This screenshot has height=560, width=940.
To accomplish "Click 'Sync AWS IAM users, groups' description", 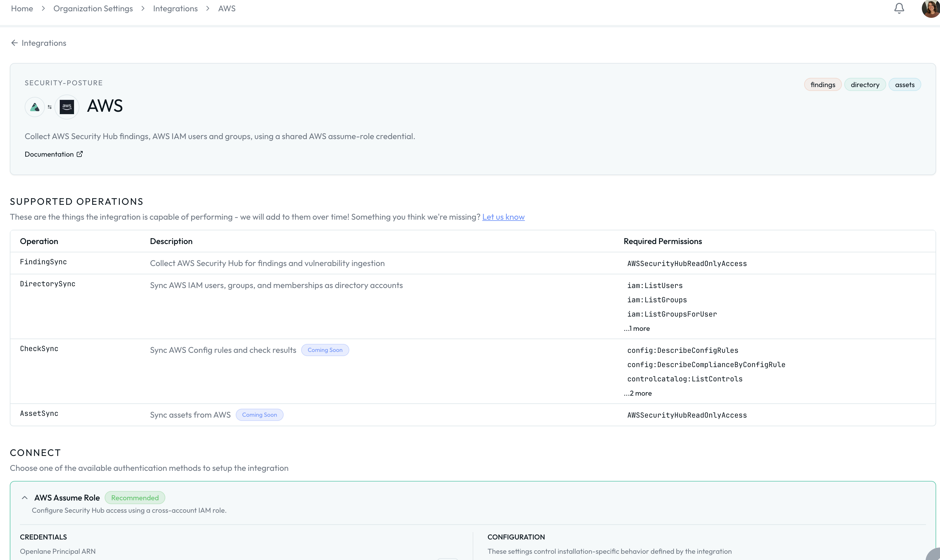I will coord(276,285).
